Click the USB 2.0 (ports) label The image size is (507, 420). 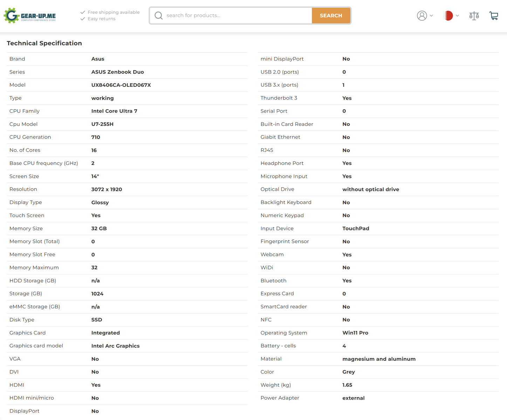tap(280, 72)
